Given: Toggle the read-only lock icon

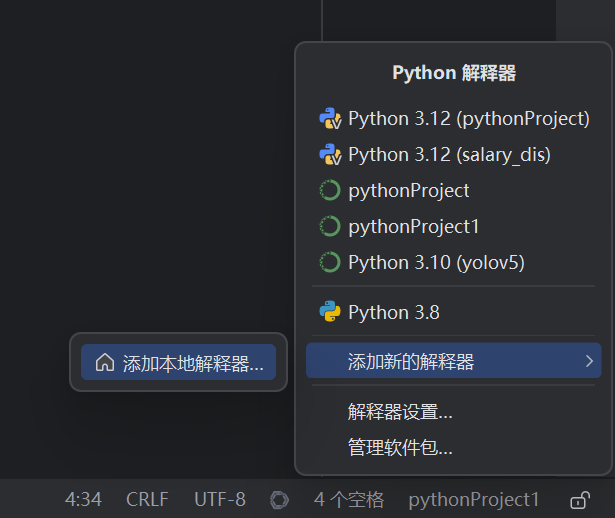Looking at the screenshot, I should click(580, 500).
